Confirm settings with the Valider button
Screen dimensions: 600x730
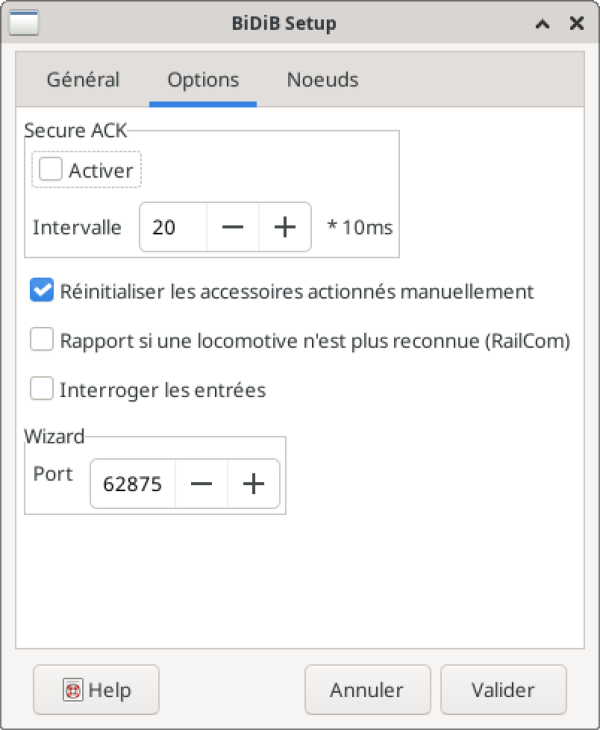coord(503,690)
